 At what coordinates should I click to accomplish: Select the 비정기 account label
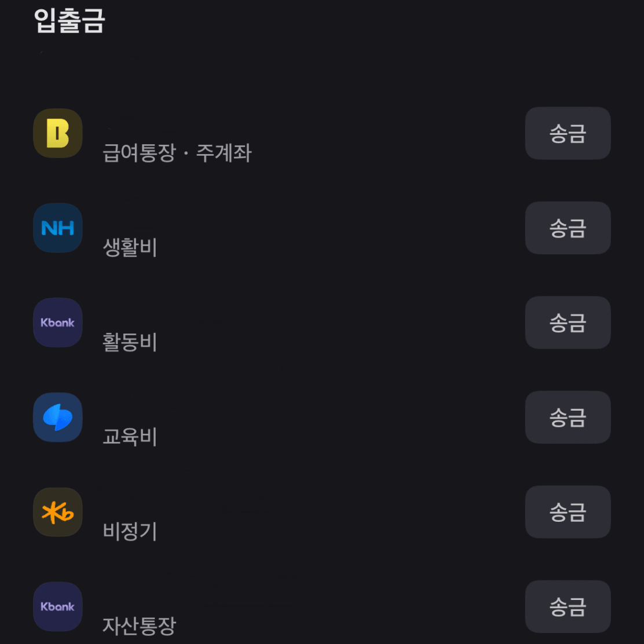pos(130,532)
